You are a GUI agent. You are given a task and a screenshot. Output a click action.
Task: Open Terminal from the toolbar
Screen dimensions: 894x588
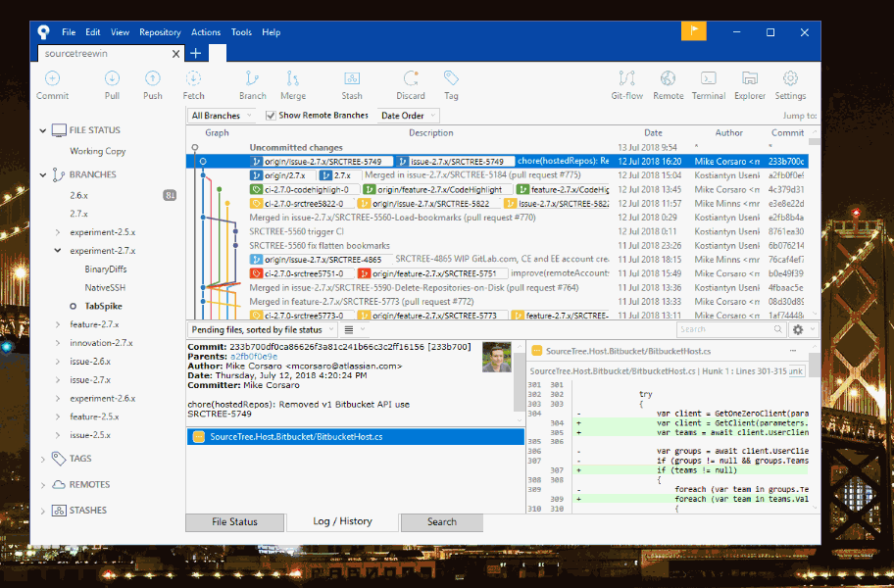[x=708, y=79]
